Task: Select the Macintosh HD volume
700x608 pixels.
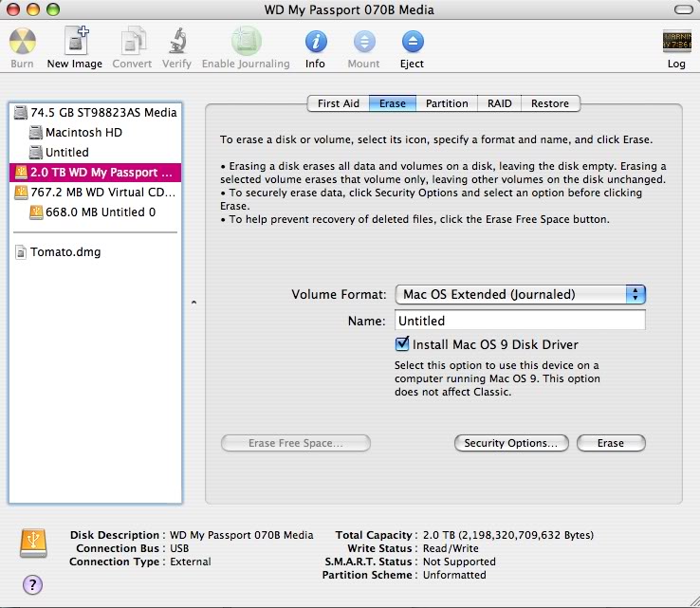Action: [95, 133]
